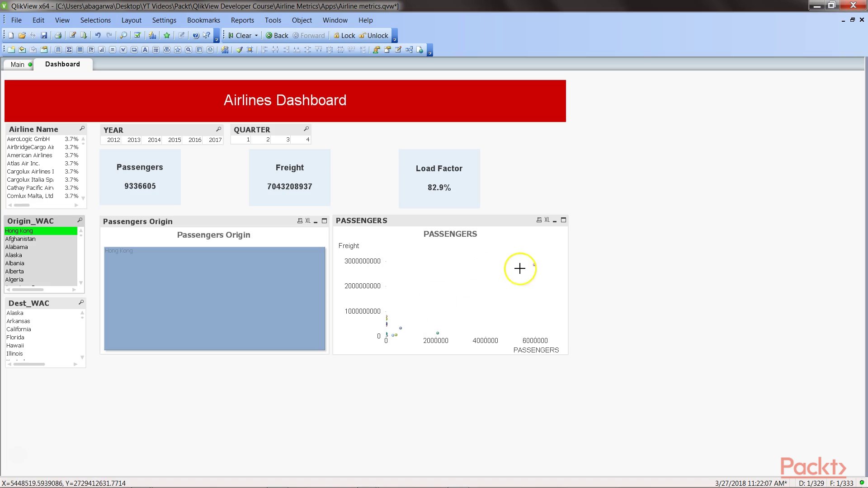Open search in Airline Name listbox
868x488 pixels.
pyautogui.click(x=82, y=129)
